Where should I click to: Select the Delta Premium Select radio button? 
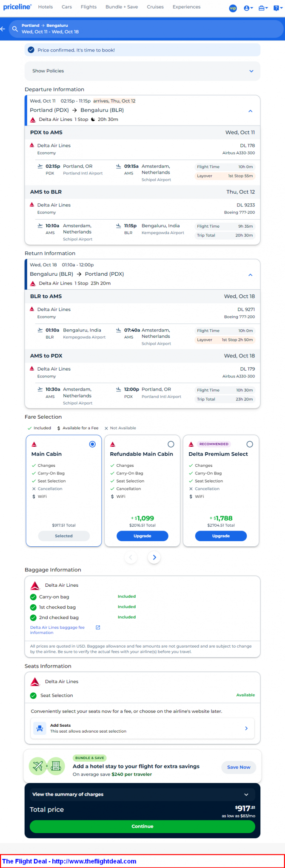point(250,444)
